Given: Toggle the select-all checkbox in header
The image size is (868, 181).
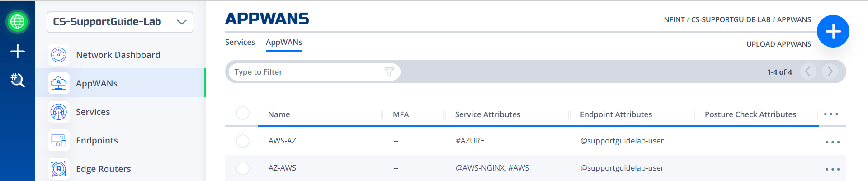Looking at the screenshot, I should click(243, 113).
